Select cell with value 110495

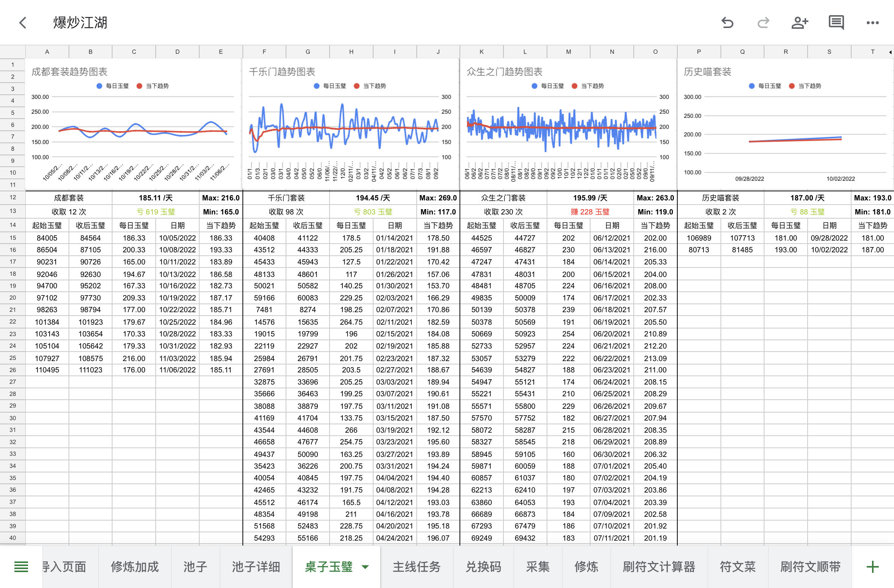47,370
